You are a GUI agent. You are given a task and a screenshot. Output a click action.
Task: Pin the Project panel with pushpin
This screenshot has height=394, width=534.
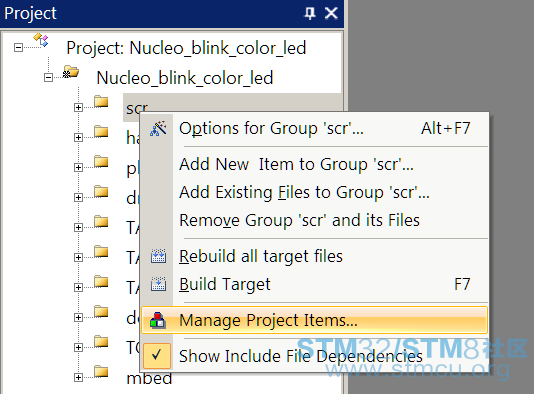(x=310, y=13)
